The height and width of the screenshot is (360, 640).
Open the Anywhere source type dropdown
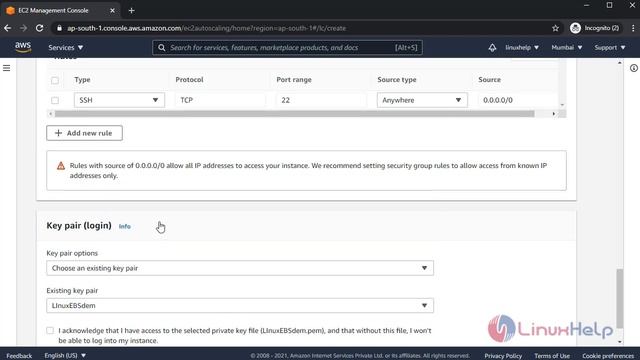tap(422, 100)
